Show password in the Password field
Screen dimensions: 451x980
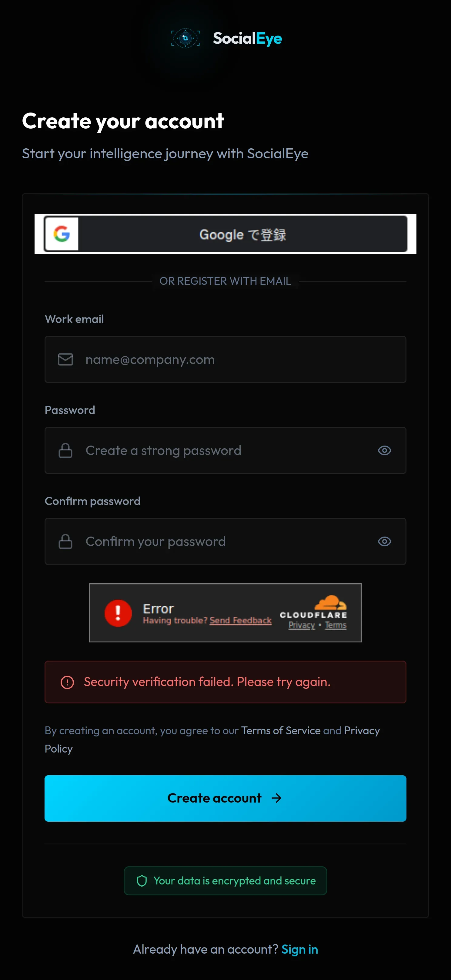384,450
